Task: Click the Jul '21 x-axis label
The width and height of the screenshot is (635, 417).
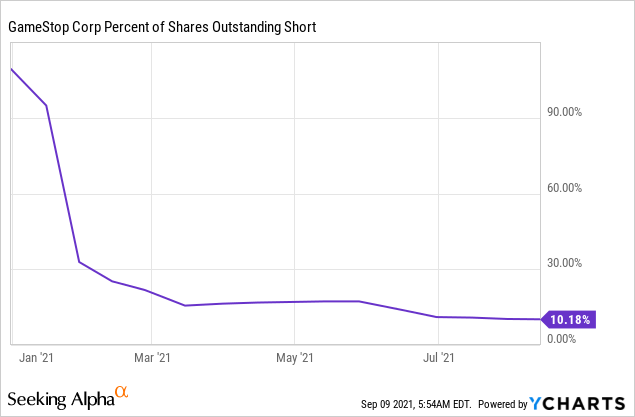Action: coord(438,356)
